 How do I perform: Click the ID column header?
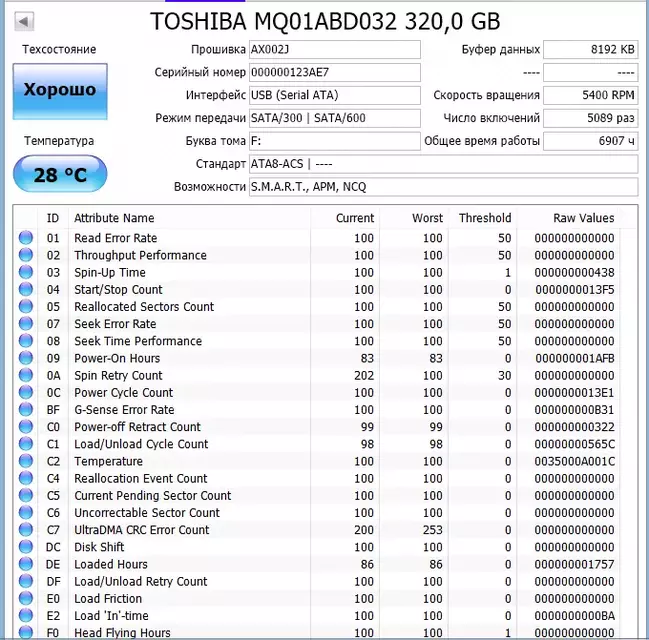point(53,218)
